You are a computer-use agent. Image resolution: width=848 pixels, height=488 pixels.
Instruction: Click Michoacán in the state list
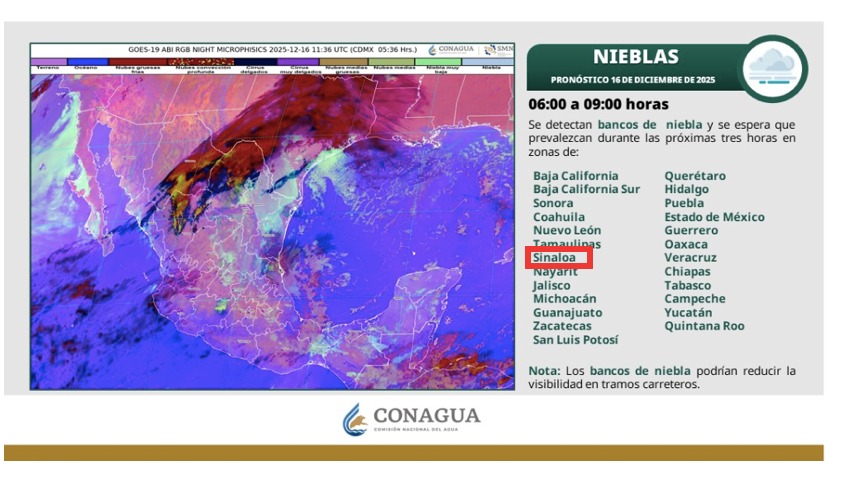(565, 299)
